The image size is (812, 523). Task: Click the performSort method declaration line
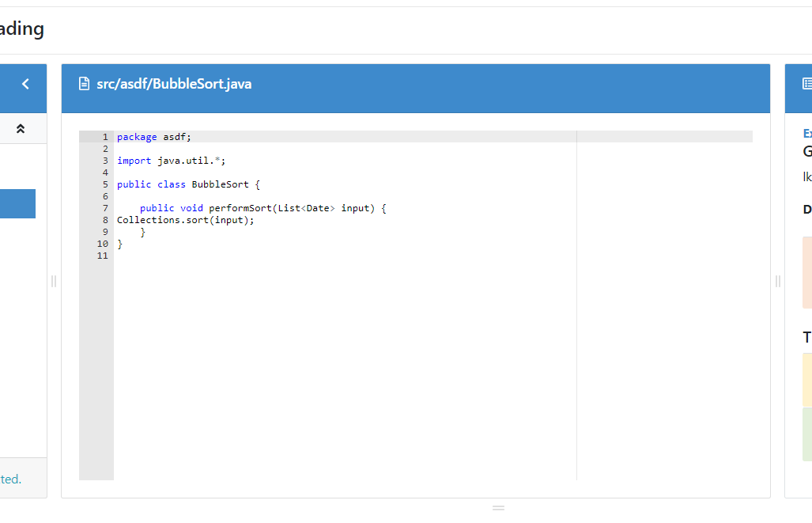click(263, 208)
